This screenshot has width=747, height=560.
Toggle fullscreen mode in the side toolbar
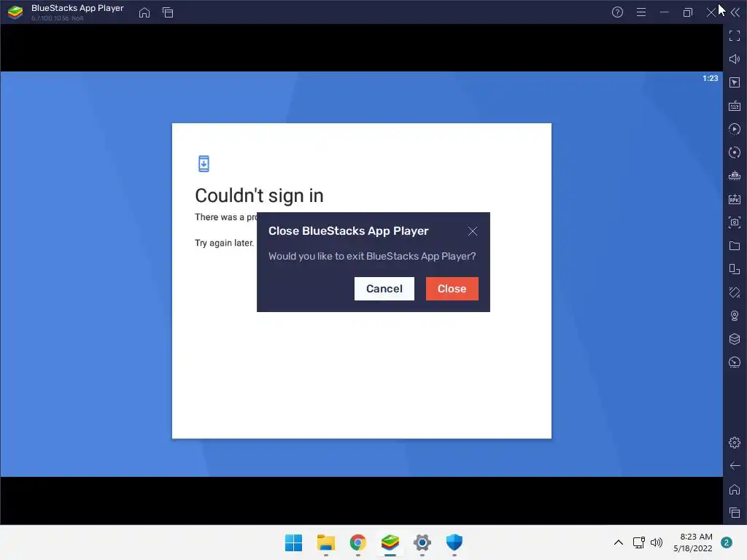[735, 36]
